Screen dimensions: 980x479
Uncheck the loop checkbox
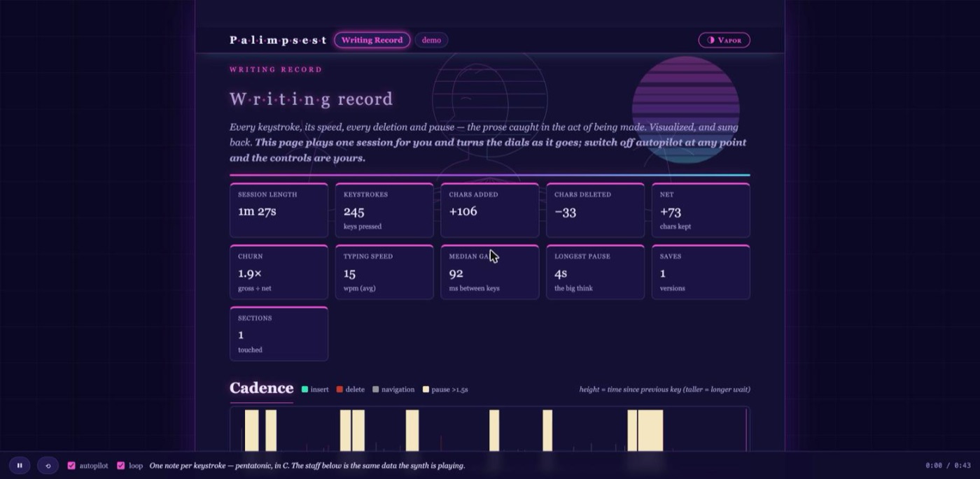tap(121, 466)
